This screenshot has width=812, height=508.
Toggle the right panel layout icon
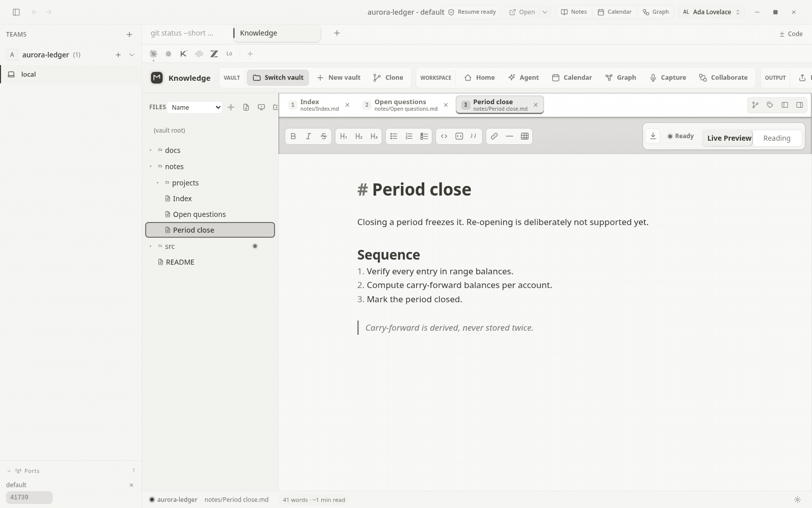click(799, 105)
